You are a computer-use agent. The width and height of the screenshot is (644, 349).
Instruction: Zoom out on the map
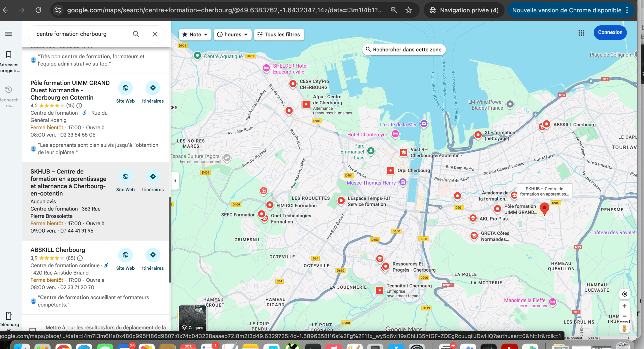tap(624, 316)
